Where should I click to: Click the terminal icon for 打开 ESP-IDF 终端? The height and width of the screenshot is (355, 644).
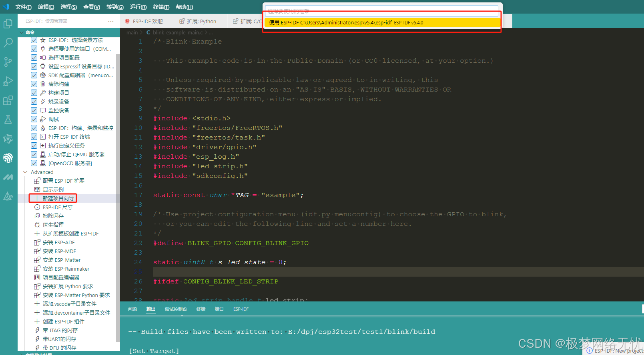pos(43,137)
